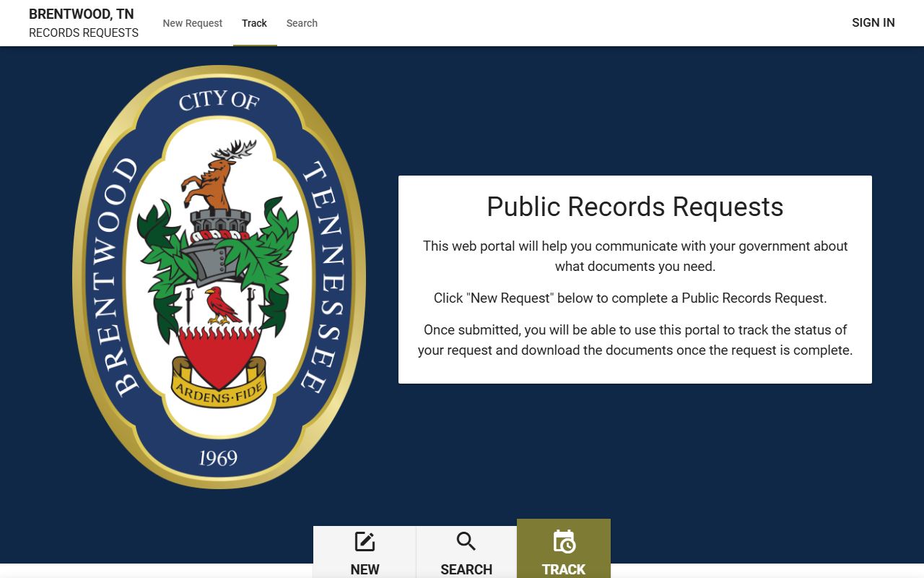This screenshot has height=578, width=924.
Task: Click the 'Click "New Request" below' sentence
Action: point(630,298)
